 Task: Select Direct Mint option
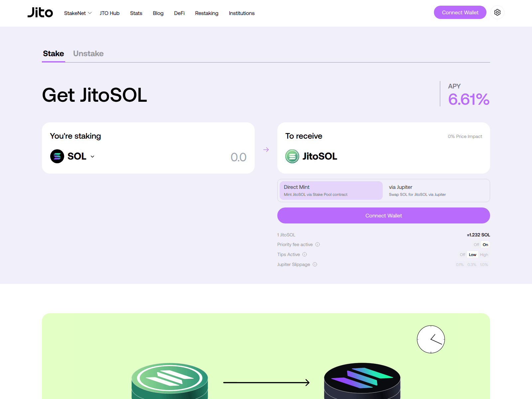point(331,191)
